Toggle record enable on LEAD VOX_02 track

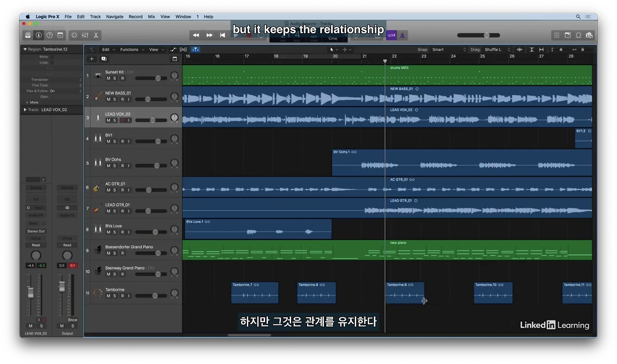[x=122, y=120]
